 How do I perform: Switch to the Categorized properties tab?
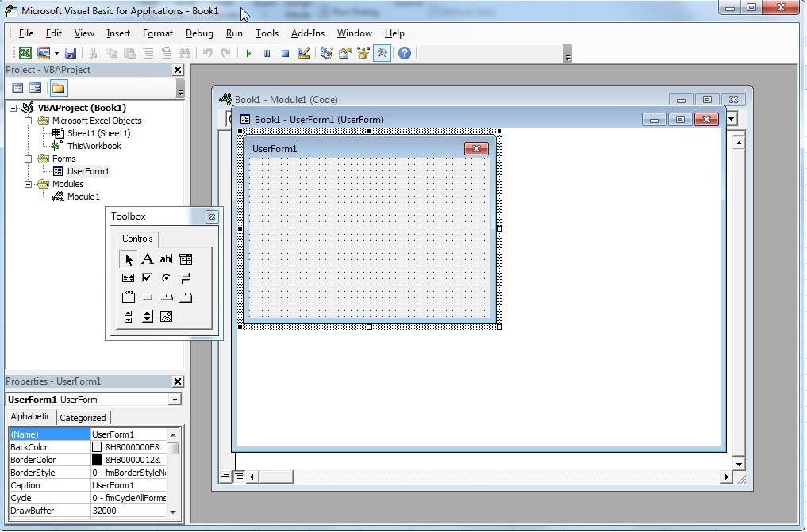83,418
